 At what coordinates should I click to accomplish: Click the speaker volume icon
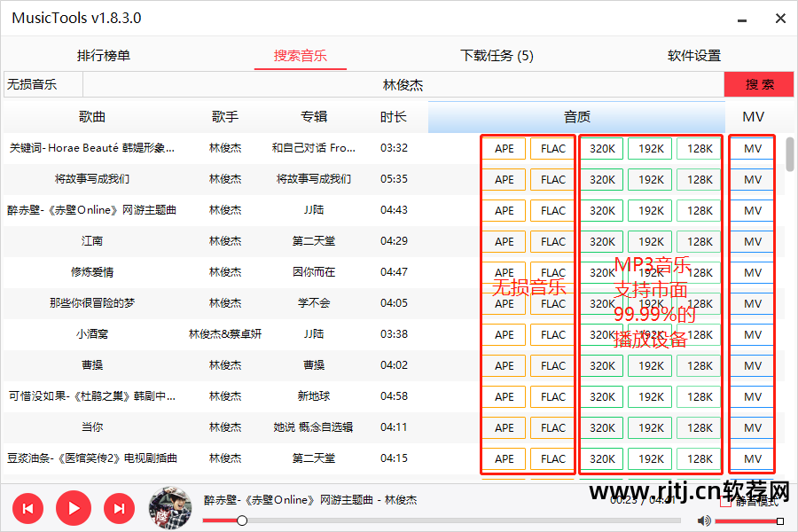point(703,520)
